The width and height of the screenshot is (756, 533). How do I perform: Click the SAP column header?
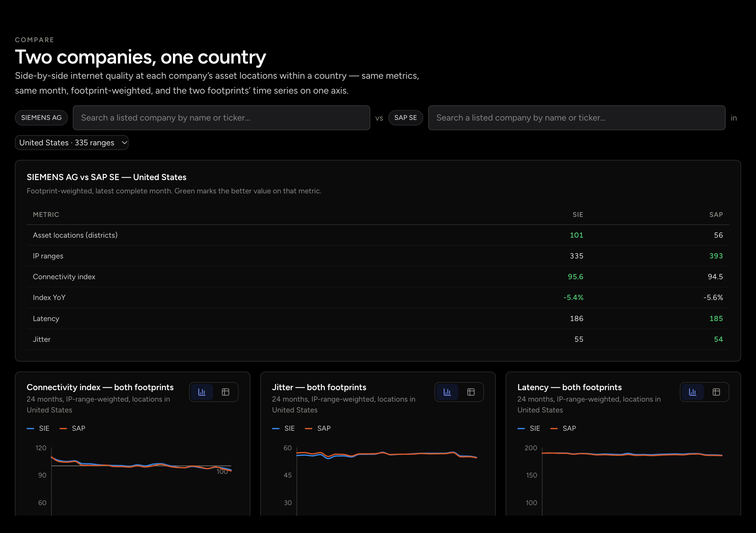(x=716, y=214)
